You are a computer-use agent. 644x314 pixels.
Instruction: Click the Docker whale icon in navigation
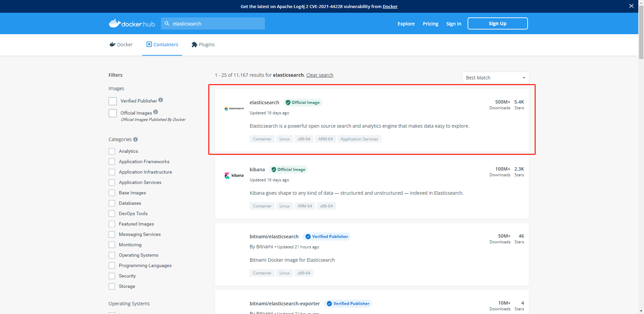[x=112, y=44]
